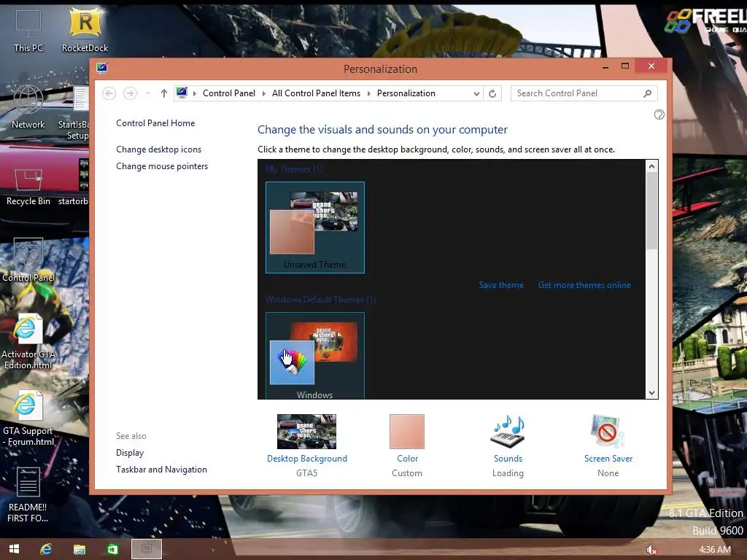Open the recent locations dropdown arrow

click(147, 93)
